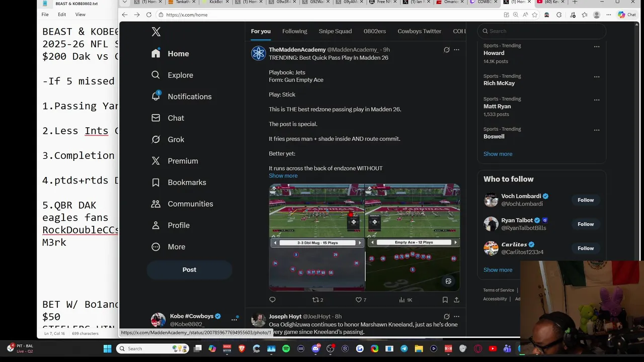This screenshot has width=644, height=362.
Task: Open Brave browser from taskbar
Action: (242, 348)
